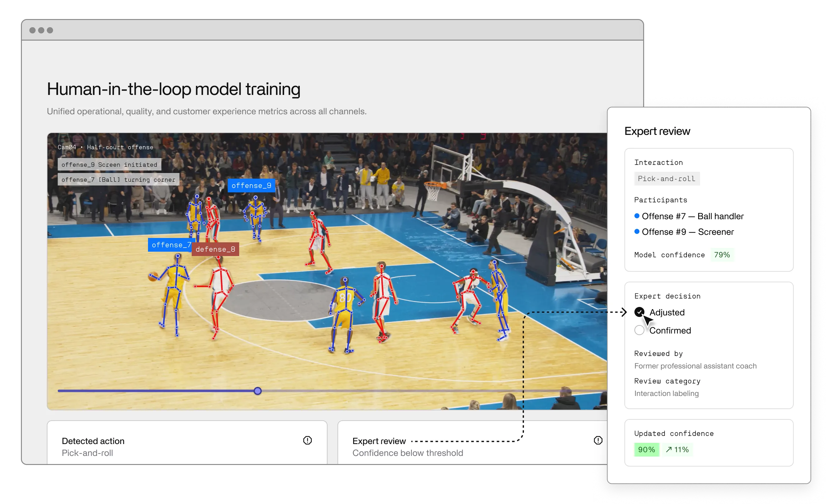833x504 pixels.
Task: Click the 'Cam04 · Half-court offense' overlay label
Action: point(105,147)
